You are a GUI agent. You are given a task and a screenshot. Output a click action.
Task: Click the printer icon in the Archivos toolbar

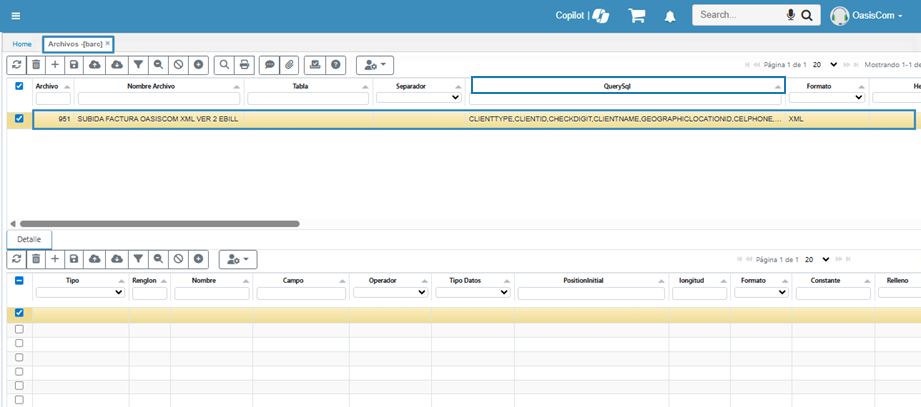[245, 64]
